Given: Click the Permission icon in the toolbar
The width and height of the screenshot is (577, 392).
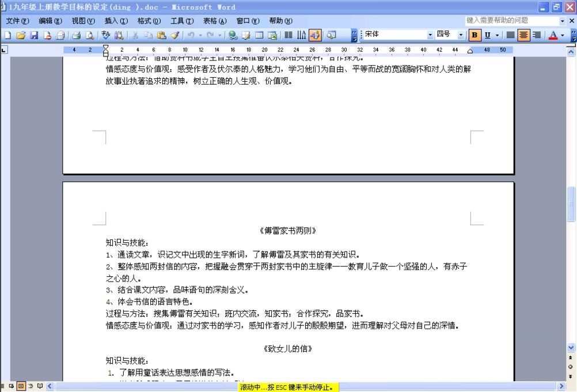Looking at the screenshot, I should pyautogui.click(x=47, y=35).
